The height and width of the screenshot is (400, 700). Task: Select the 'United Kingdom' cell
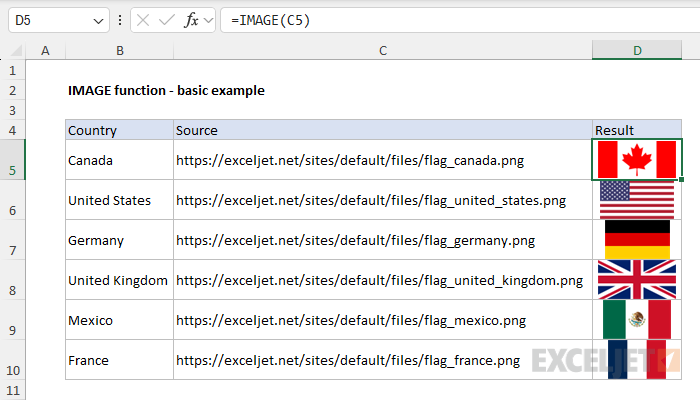click(x=119, y=279)
